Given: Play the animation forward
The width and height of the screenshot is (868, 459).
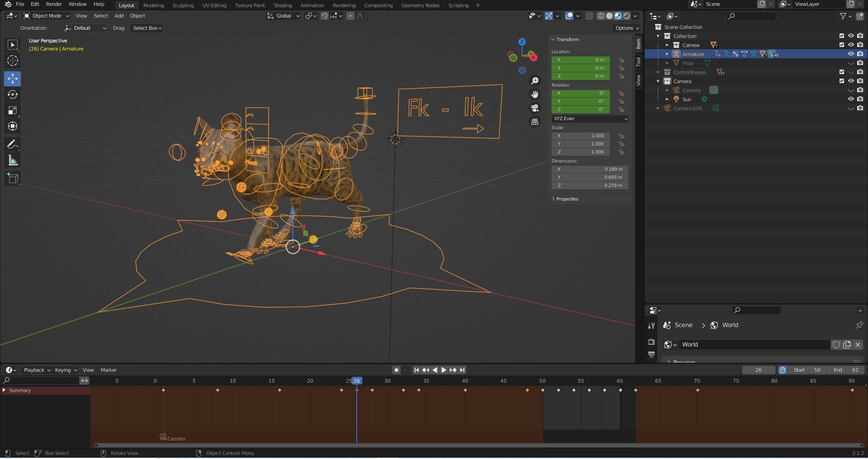Looking at the screenshot, I should click(443, 370).
